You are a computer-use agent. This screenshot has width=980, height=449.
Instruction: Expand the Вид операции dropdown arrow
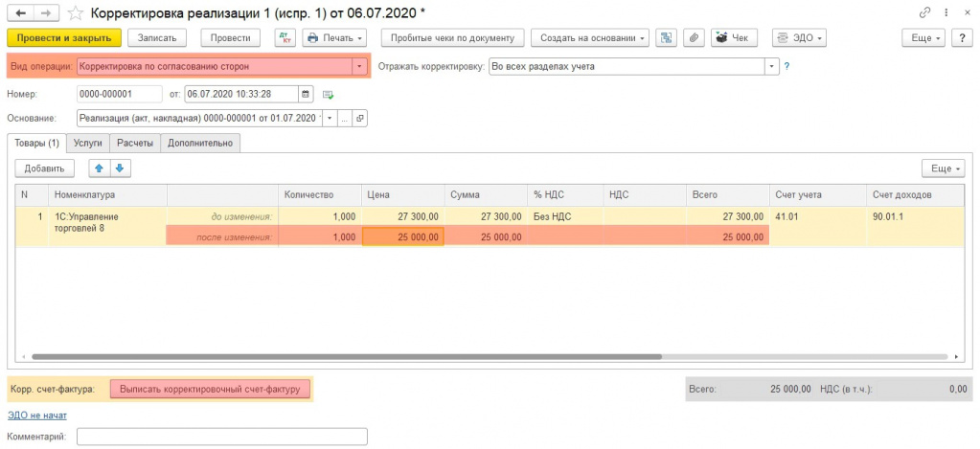[360, 65]
